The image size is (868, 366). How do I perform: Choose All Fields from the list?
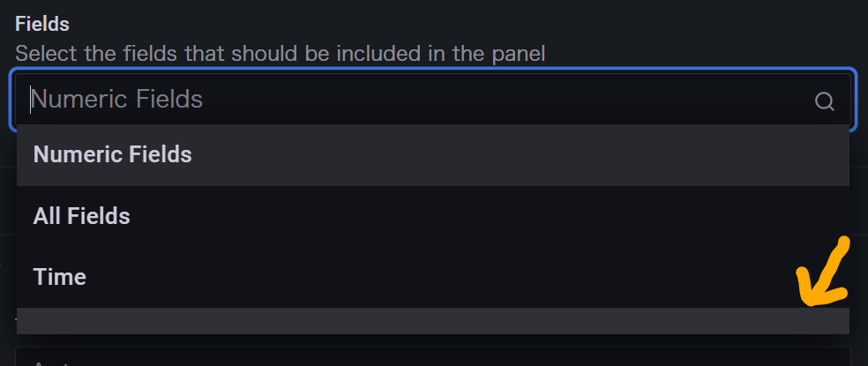[x=433, y=216]
